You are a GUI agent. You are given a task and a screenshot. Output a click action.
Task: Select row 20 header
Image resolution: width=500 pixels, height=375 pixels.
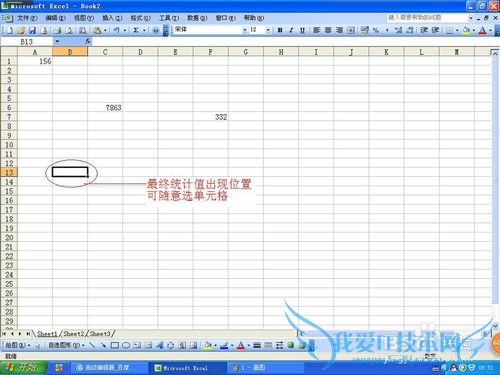pos(9,238)
